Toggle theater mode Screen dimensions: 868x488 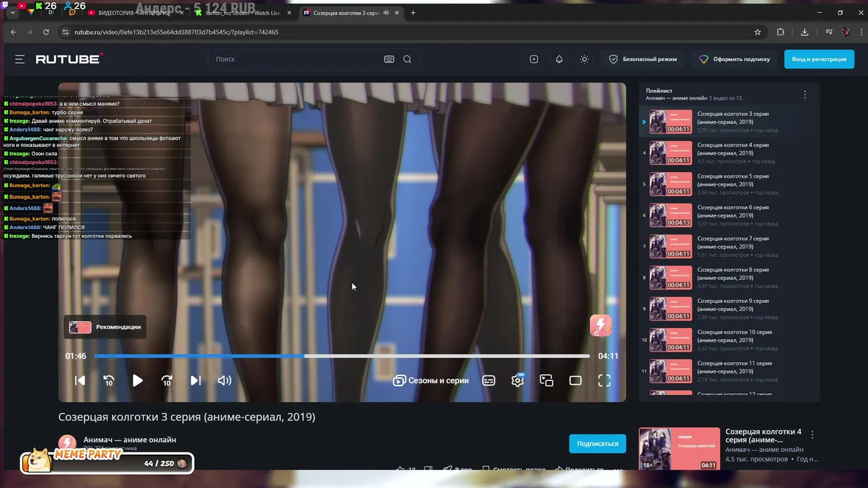(575, 380)
